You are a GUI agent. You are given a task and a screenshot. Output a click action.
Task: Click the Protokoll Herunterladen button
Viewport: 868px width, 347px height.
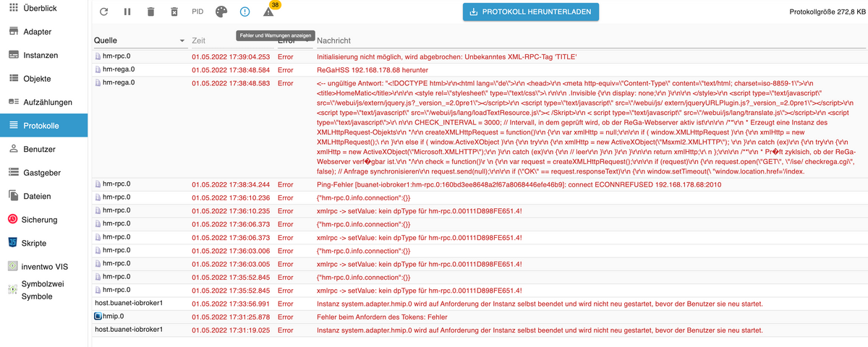(x=531, y=12)
